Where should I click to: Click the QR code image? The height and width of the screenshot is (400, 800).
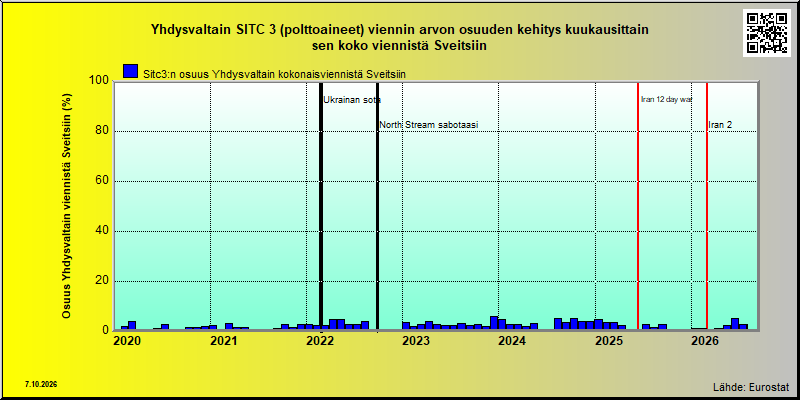click(x=769, y=33)
